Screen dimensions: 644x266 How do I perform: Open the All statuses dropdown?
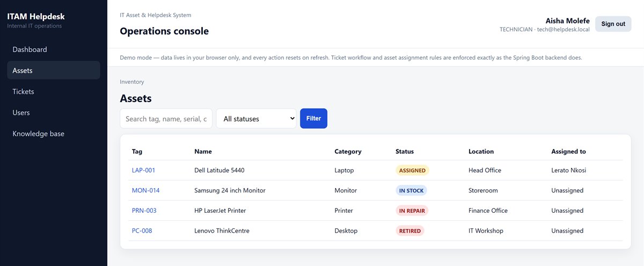tap(257, 119)
